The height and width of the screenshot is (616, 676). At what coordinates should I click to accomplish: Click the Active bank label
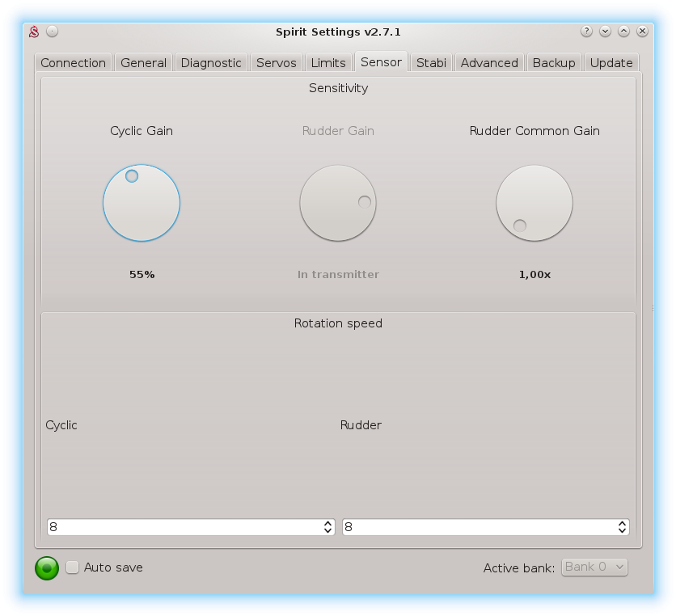[x=519, y=568]
